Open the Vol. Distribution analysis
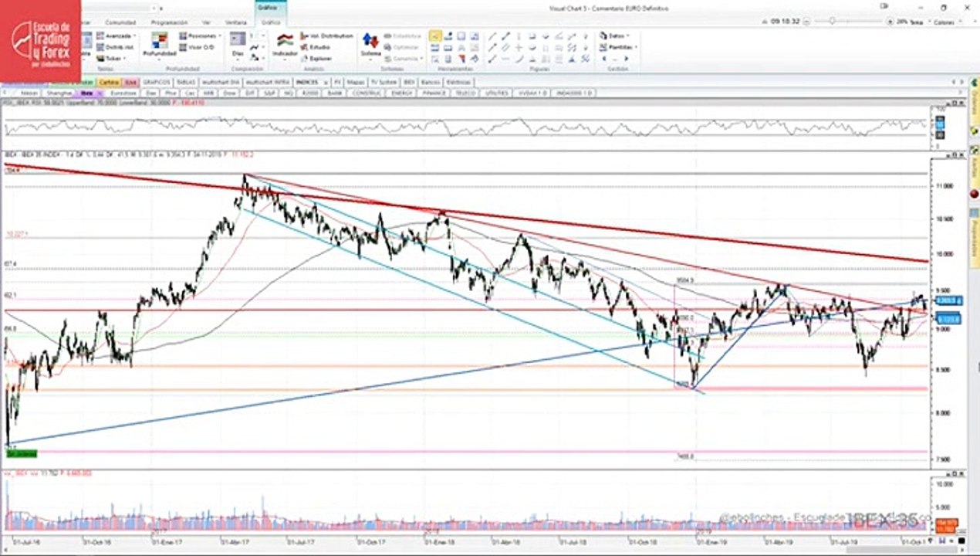 tap(326, 36)
